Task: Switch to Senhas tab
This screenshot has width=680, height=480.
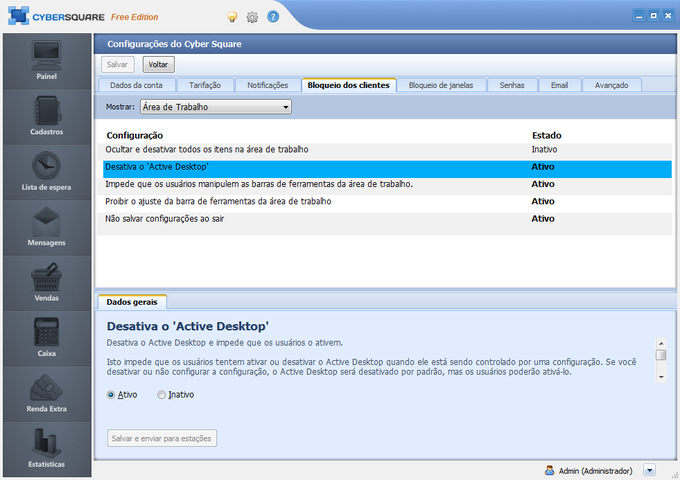Action: point(512,85)
